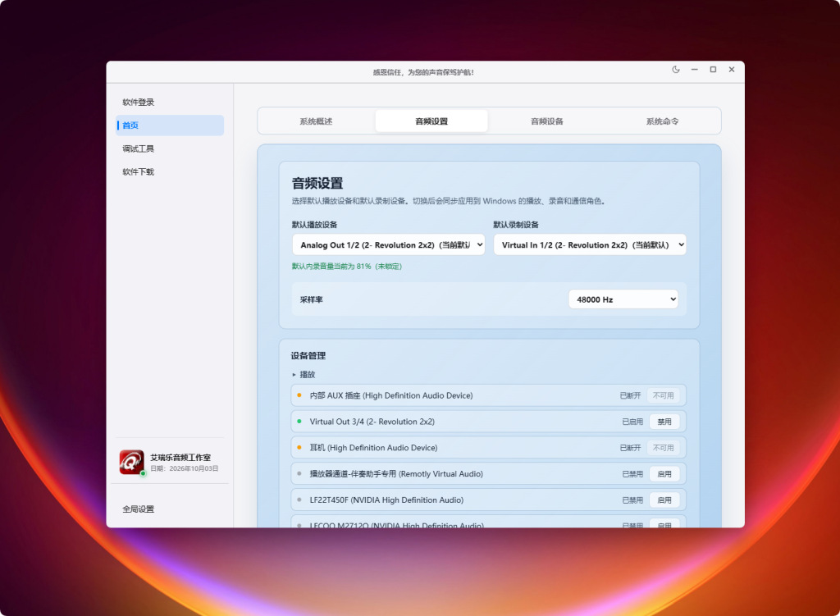
Task: Click 艾瑞乐音频工作室 studio name
Action: (x=180, y=458)
